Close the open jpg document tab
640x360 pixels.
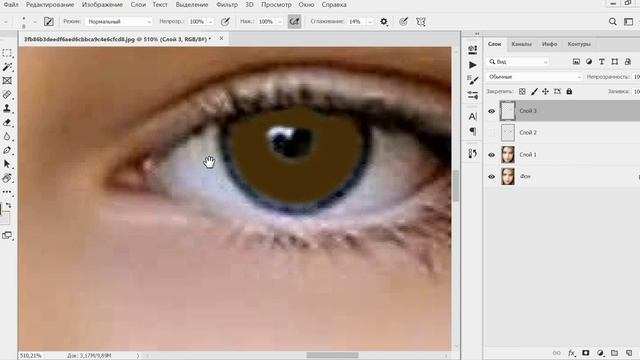[x=221, y=38]
